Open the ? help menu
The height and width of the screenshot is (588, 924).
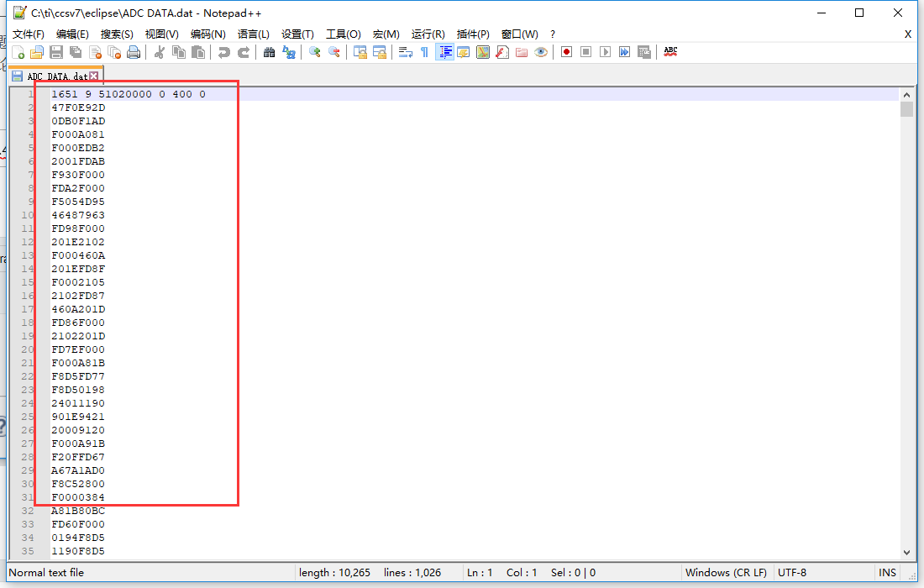[x=552, y=34]
